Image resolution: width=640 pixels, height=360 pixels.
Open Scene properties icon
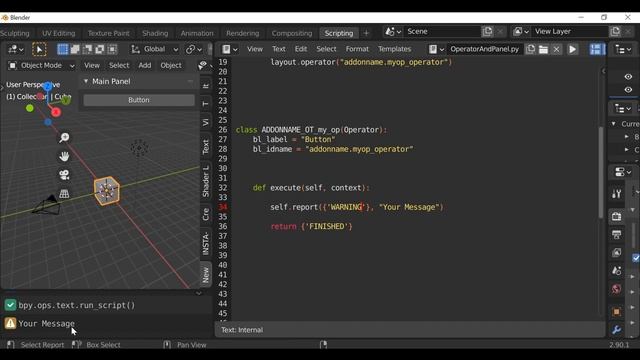(x=616, y=270)
